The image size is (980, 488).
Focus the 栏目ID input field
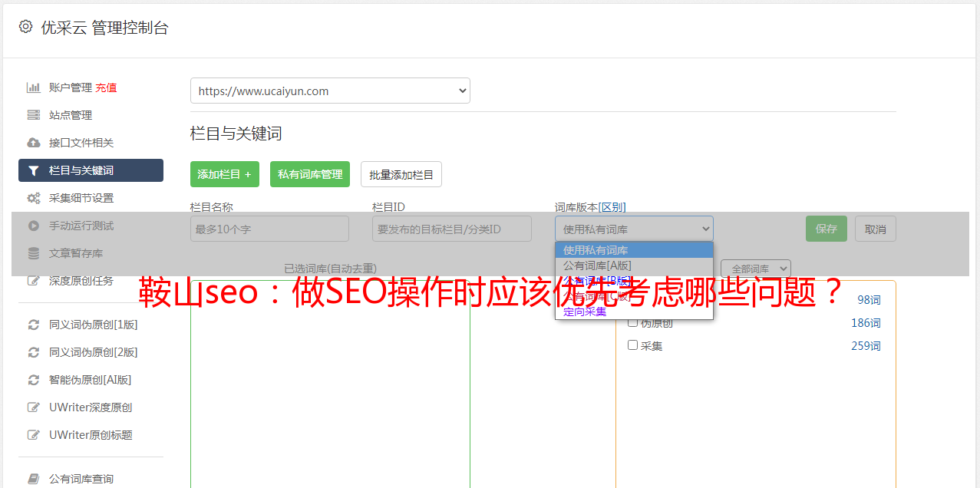click(x=452, y=229)
